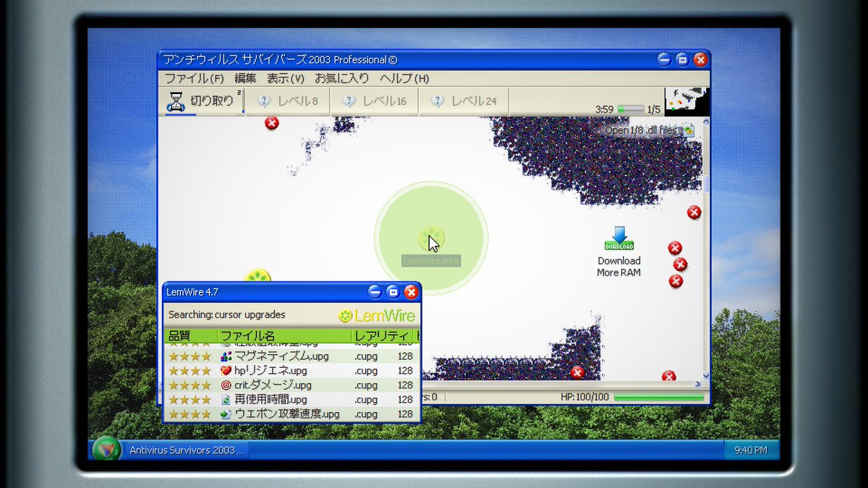Image resolution: width=868 pixels, height=488 pixels.
Task: Select the 再使用時間.upg file row
Action: click(x=292, y=400)
